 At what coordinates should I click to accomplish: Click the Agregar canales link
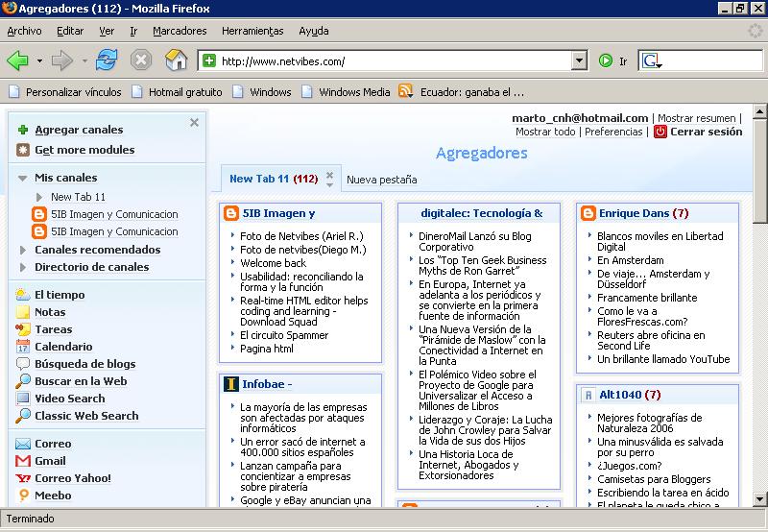point(79,130)
